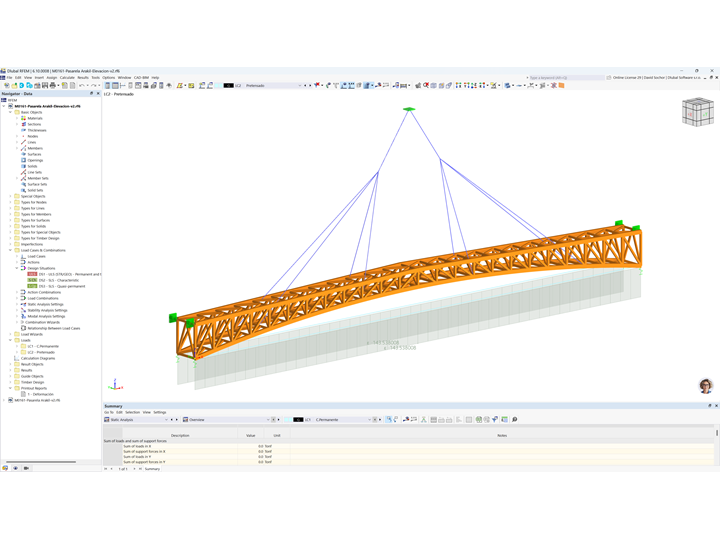
Task: Close the Navigator - Data panel
Action: (x=98, y=93)
